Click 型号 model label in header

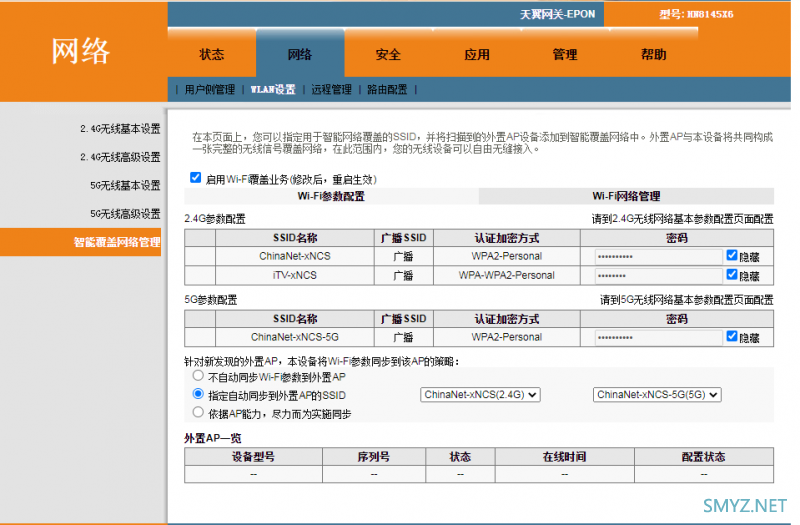[696, 14]
